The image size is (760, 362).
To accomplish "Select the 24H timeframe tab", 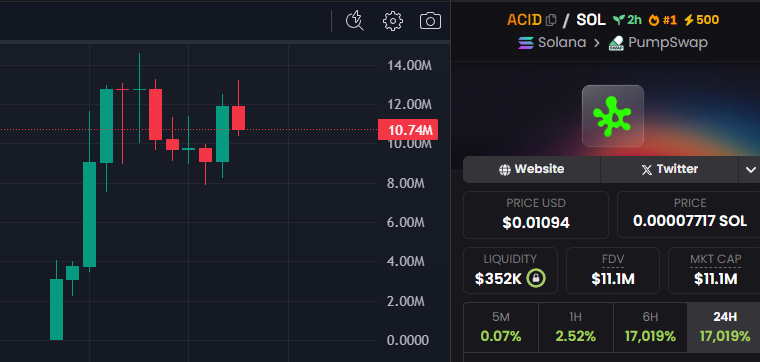I will coord(725,327).
